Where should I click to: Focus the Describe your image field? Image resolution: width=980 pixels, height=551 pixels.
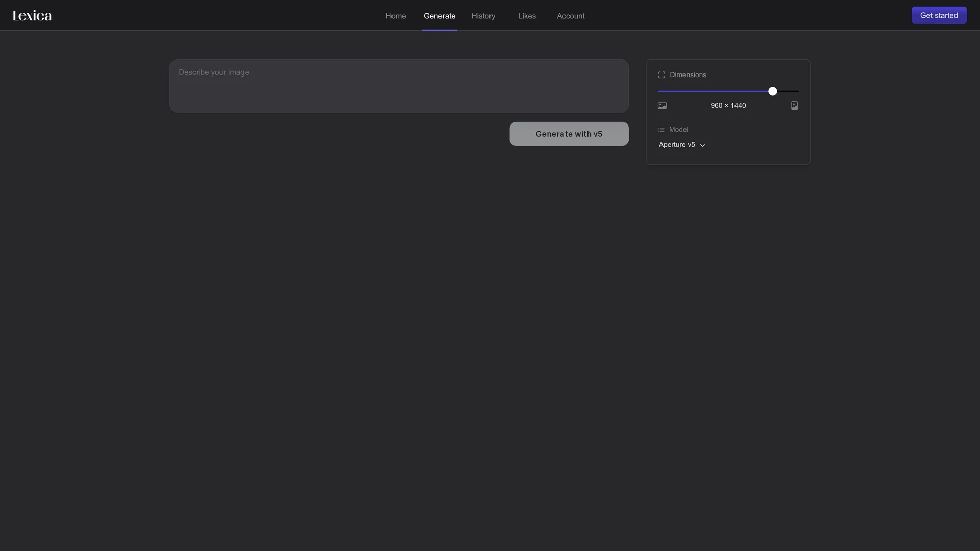point(399,86)
